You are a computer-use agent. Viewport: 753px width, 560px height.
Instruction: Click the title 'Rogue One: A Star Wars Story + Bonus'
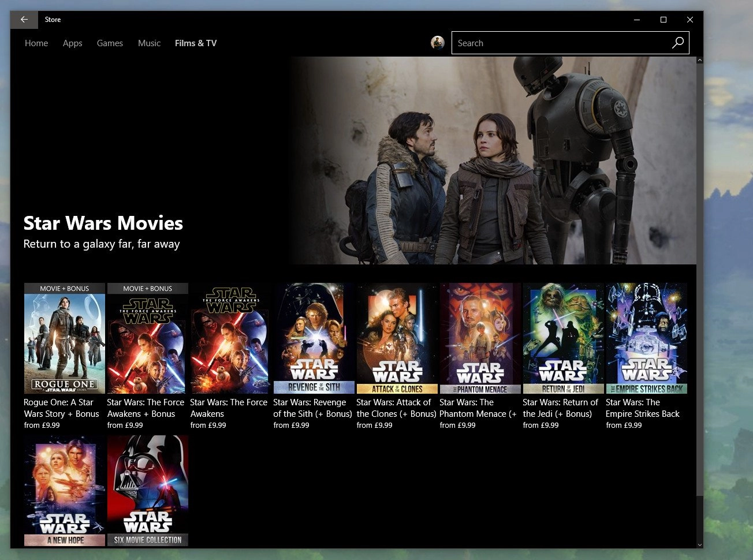pos(62,408)
